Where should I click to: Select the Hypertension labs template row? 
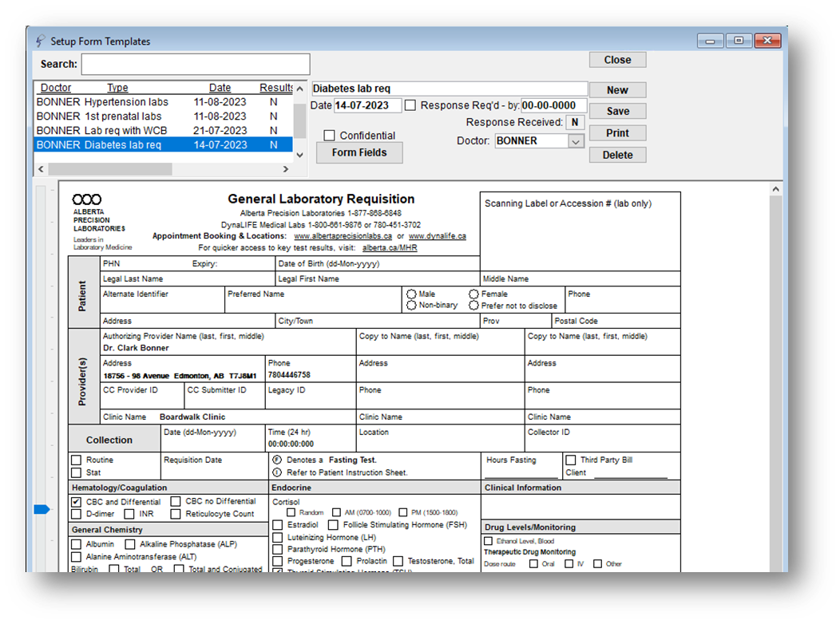(164, 102)
